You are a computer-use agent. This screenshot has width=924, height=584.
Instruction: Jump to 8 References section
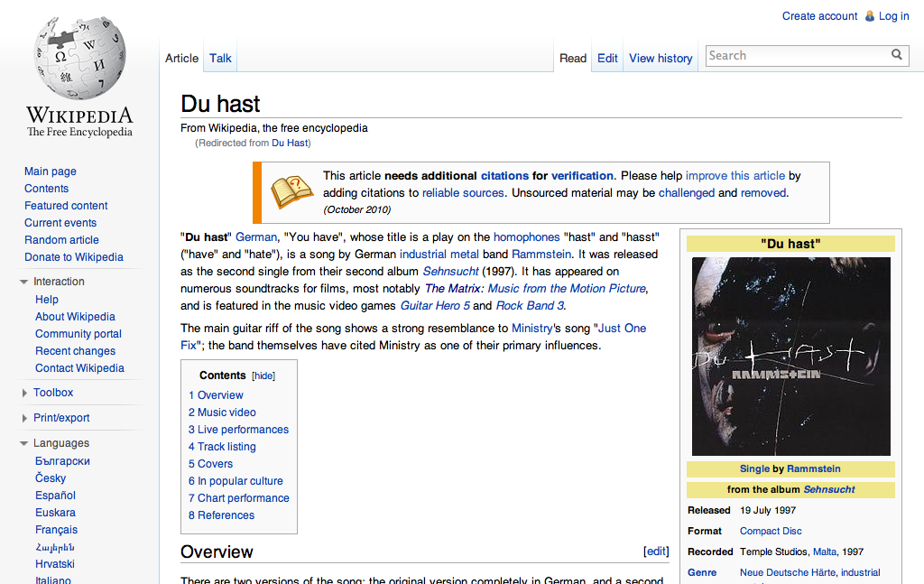222,515
